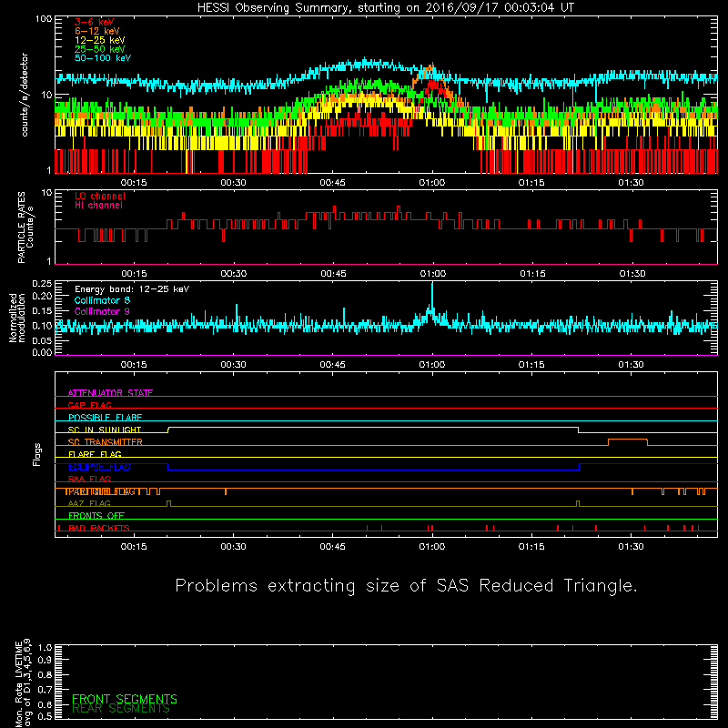Click the 00:45 tick under the particle rates plot

point(333,274)
